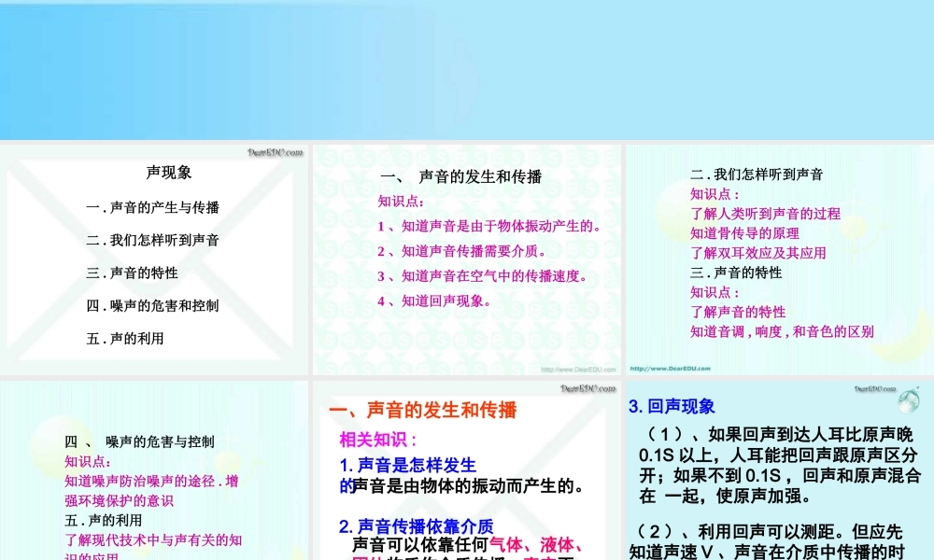Image resolution: width=934 pixels, height=560 pixels.
Task: Click the text 一.声音的产生与传播
Action: [x=152, y=208]
